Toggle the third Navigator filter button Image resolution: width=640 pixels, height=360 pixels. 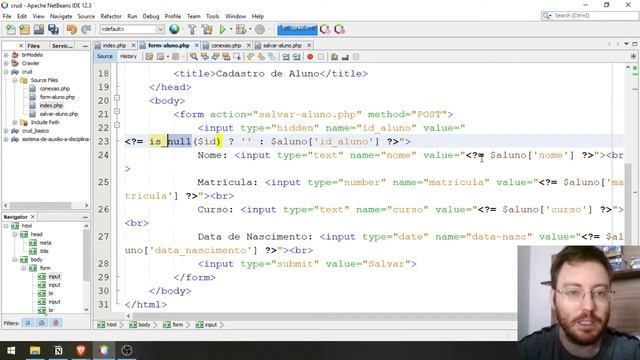point(56,323)
